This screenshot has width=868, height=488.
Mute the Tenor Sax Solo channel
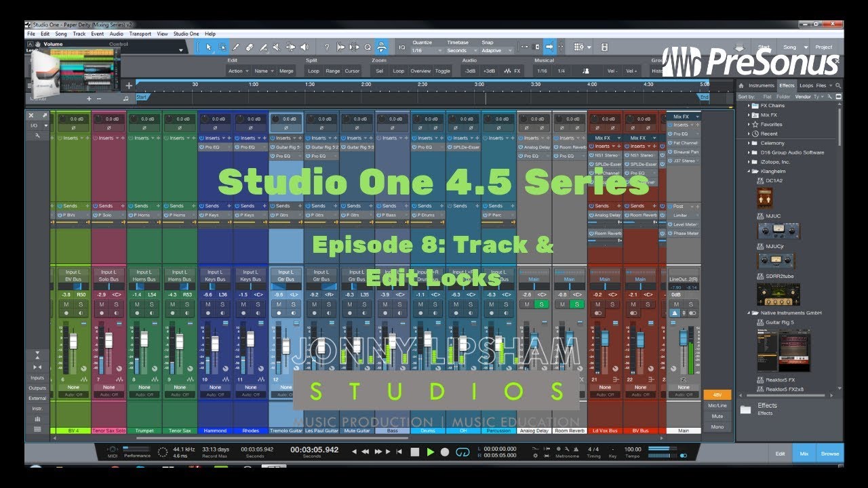[x=102, y=305]
